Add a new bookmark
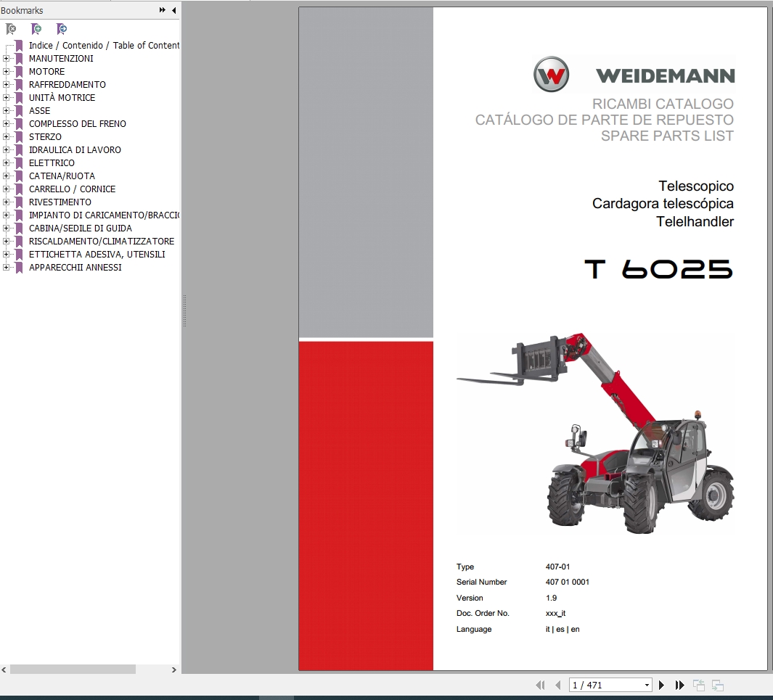 pos(36,29)
